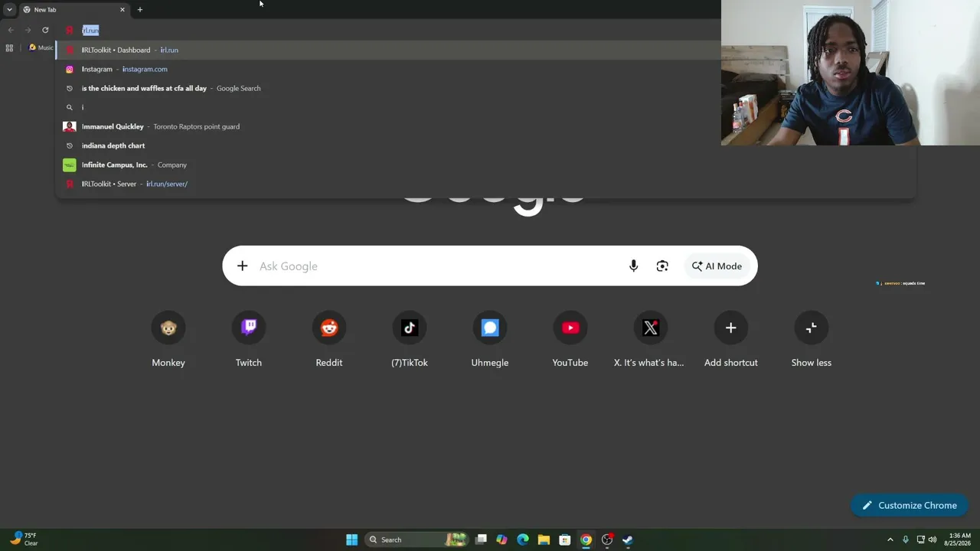Open the apps grid in bookmarks bar
The width and height of the screenshot is (980, 551).
tap(9, 47)
